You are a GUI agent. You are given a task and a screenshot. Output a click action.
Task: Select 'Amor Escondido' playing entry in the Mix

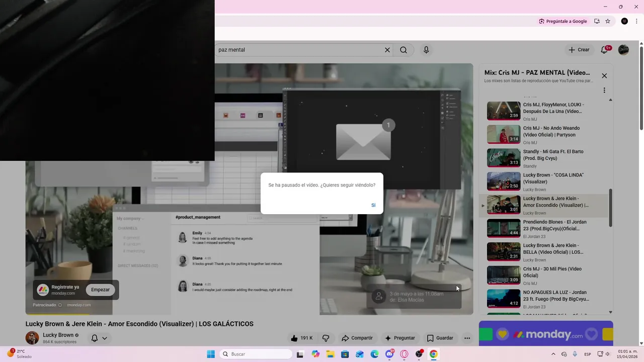point(544,205)
